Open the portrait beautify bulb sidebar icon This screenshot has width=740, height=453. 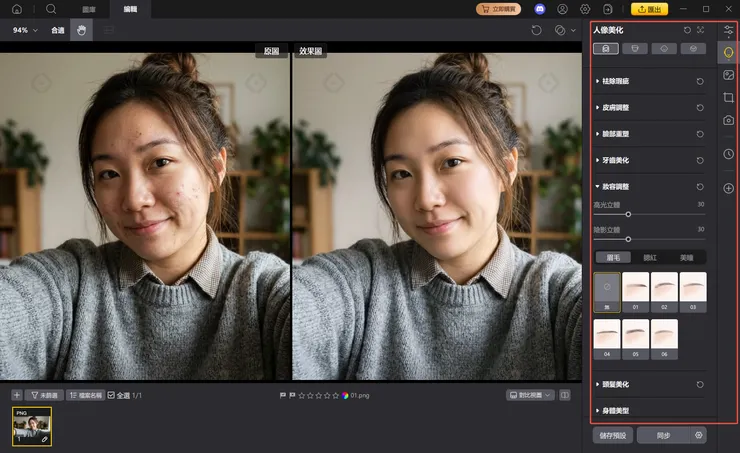pos(729,52)
